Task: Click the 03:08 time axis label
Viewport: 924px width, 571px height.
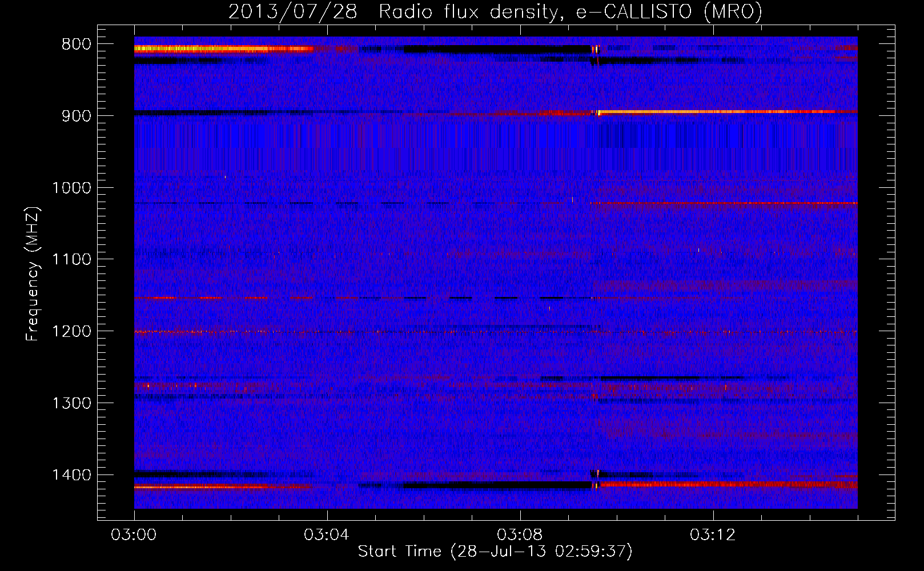Action: coord(520,535)
